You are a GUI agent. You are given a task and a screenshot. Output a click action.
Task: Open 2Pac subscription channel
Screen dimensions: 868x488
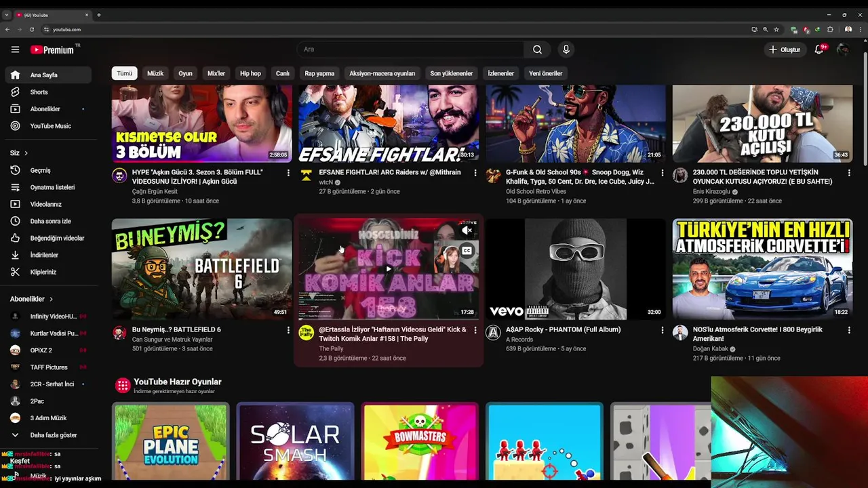(x=47, y=401)
